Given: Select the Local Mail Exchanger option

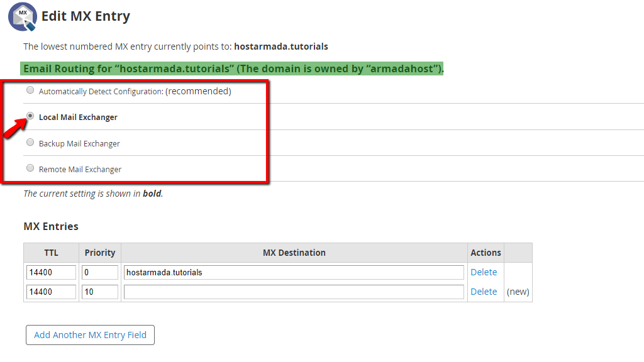Looking at the screenshot, I should tap(30, 116).
